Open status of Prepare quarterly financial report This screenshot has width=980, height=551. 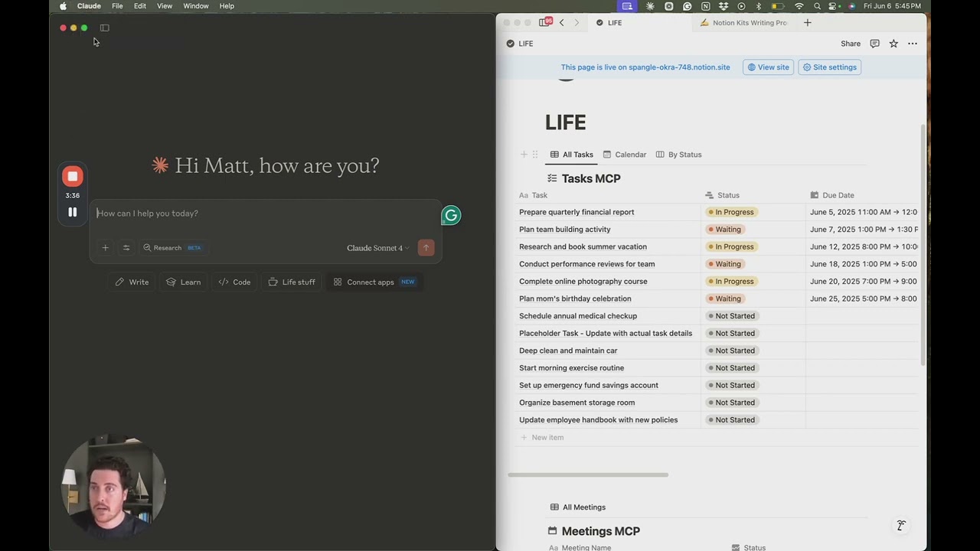[x=732, y=213]
